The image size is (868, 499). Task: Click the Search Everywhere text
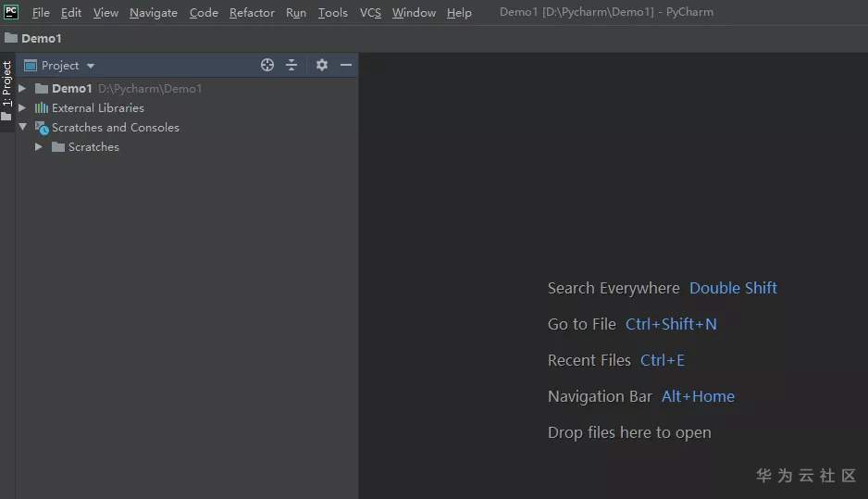coord(614,288)
